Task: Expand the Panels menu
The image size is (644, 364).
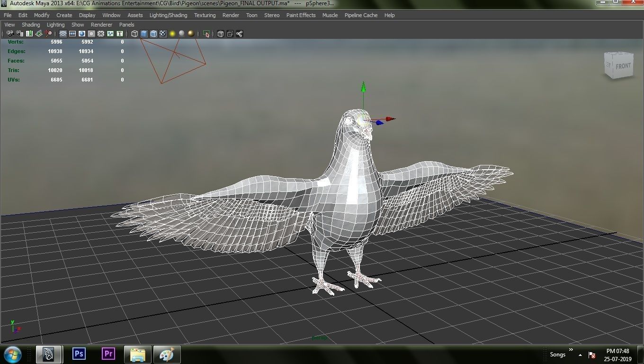Action: pyautogui.click(x=126, y=25)
